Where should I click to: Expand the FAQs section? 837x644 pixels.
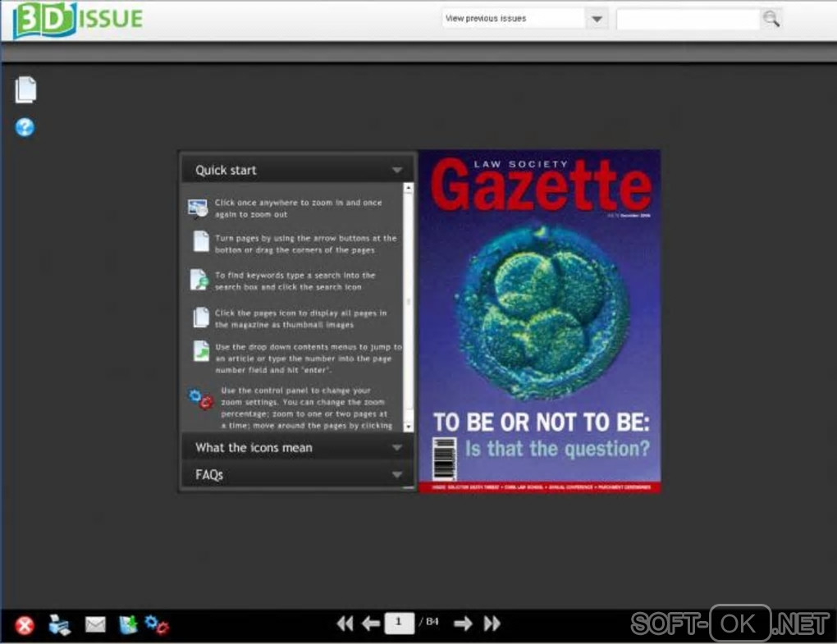297,475
